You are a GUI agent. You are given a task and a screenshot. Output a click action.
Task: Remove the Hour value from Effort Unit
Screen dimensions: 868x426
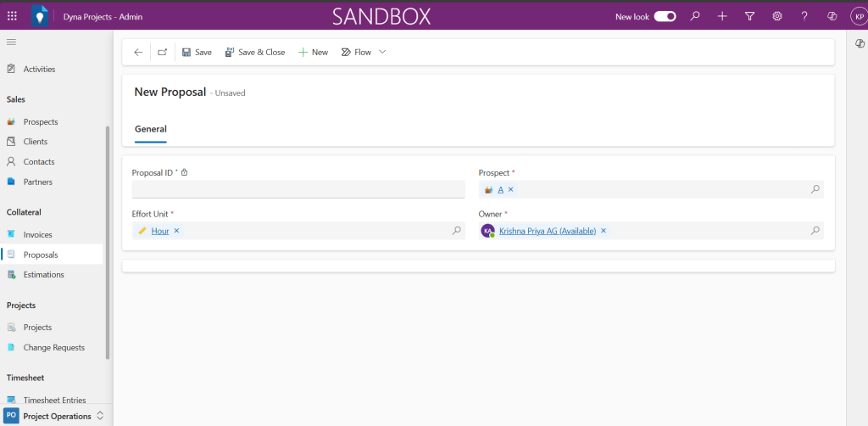point(176,231)
